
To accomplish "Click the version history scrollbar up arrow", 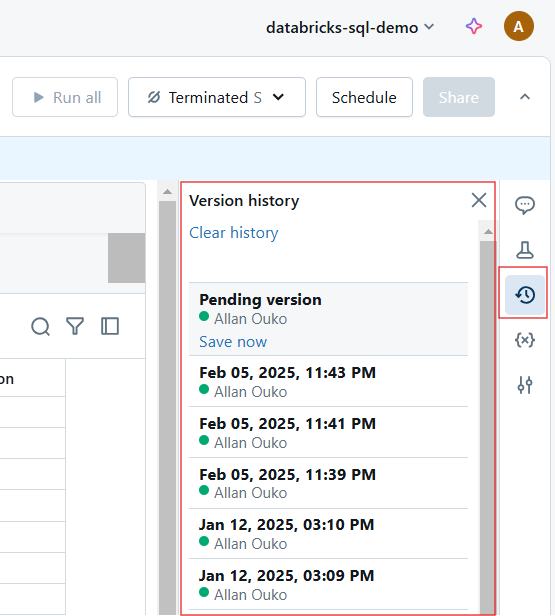I will (488, 232).
